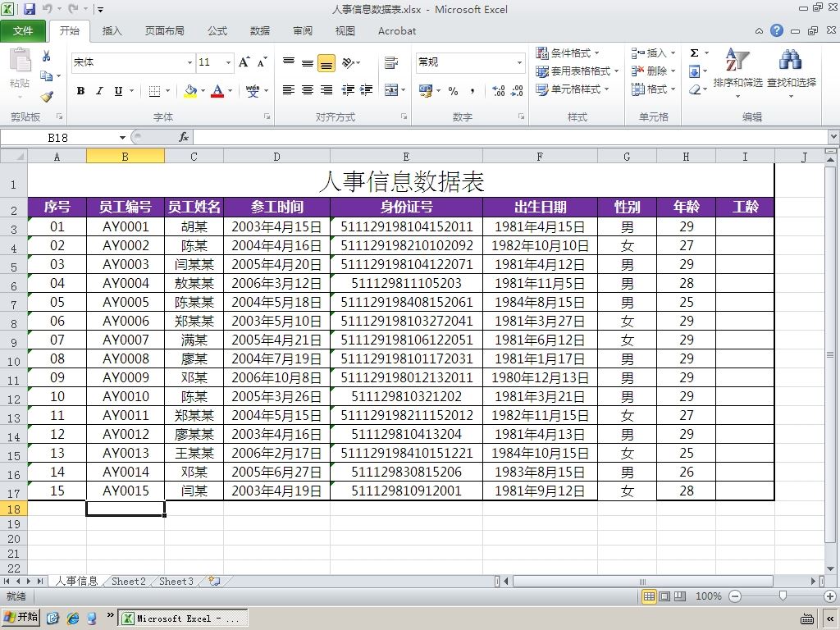The image size is (840, 630).
Task: Zoom out with minus button
Action: coord(735,596)
